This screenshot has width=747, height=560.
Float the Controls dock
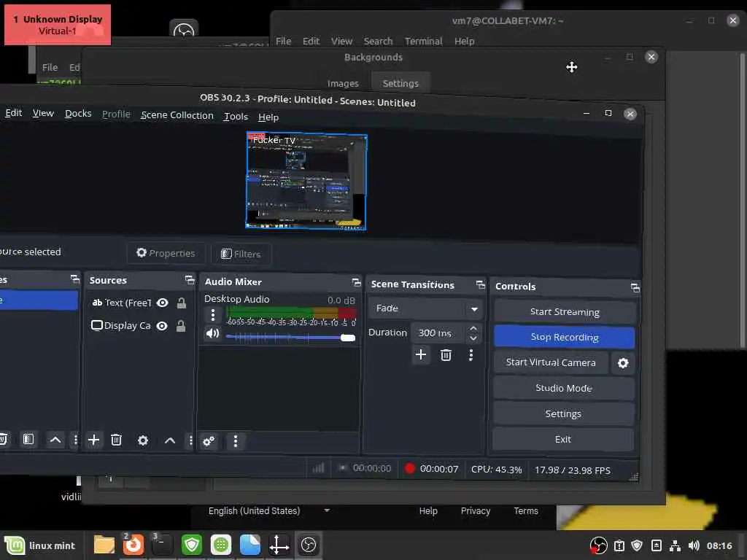point(635,287)
